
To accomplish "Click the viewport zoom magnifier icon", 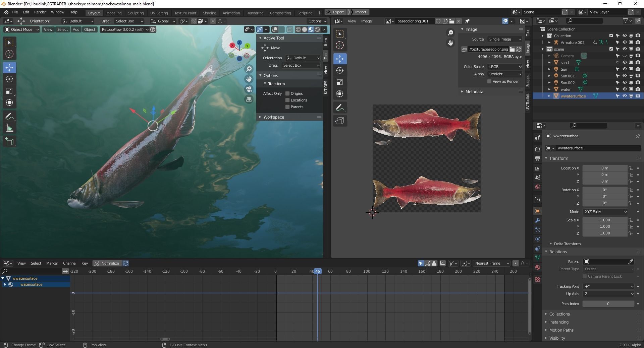I will [249, 69].
